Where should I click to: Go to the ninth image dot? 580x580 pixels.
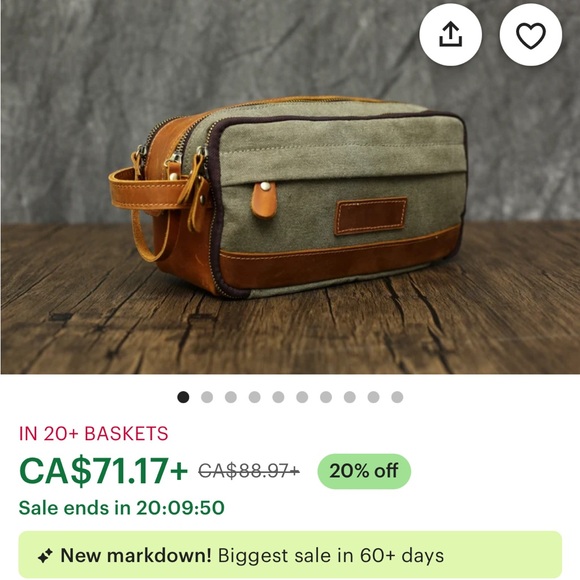click(x=374, y=397)
